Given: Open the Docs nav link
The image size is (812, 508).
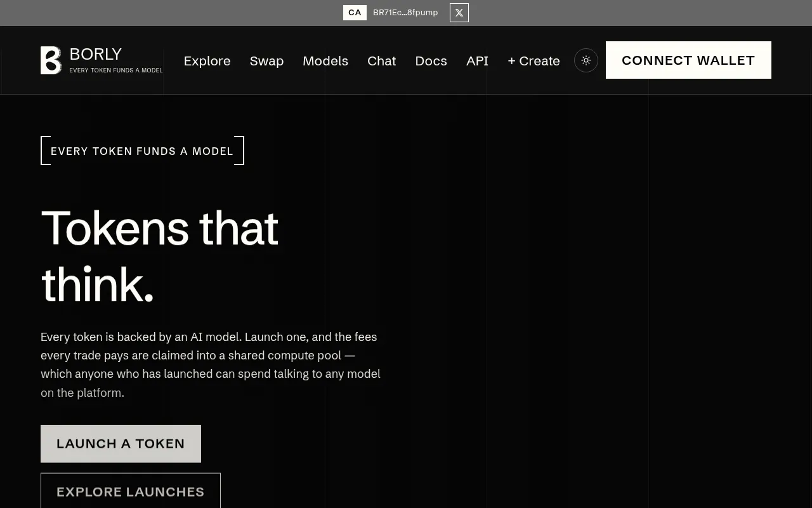Looking at the screenshot, I should click(431, 61).
